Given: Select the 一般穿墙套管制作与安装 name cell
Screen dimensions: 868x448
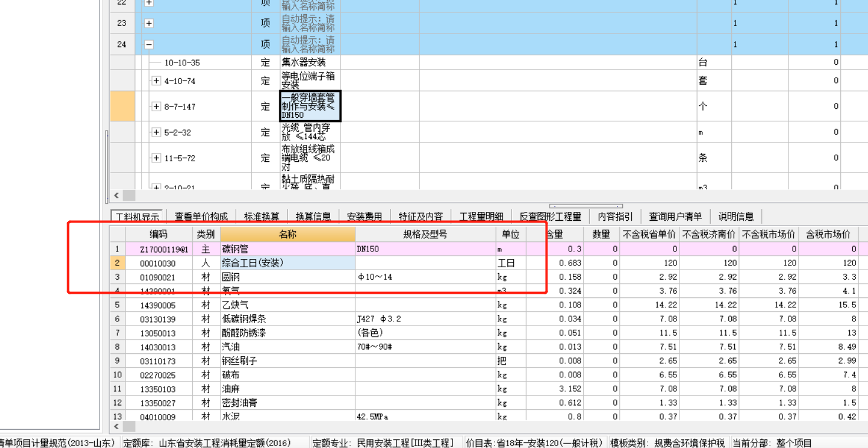Looking at the screenshot, I should click(x=310, y=107).
